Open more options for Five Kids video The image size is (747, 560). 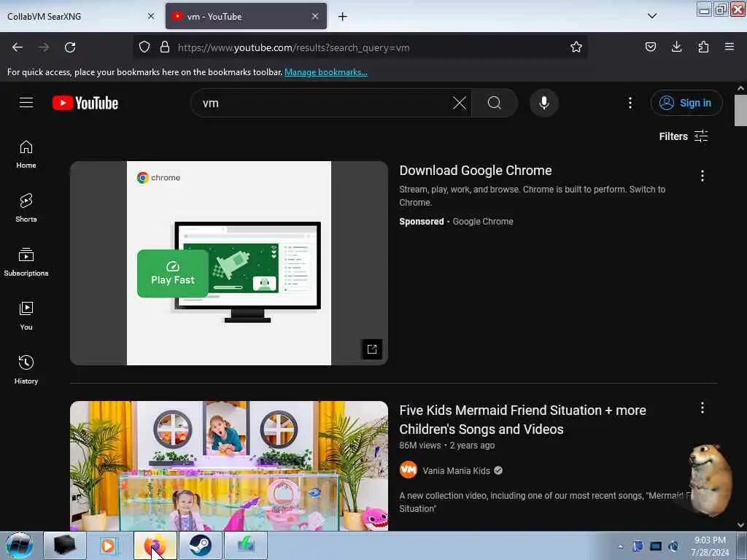click(703, 408)
